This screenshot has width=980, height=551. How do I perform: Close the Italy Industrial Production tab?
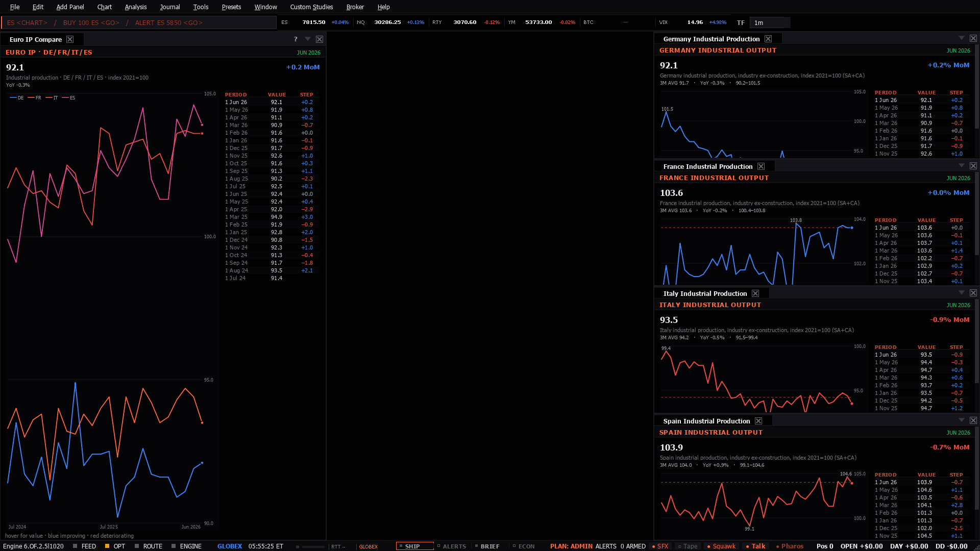(755, 293)
